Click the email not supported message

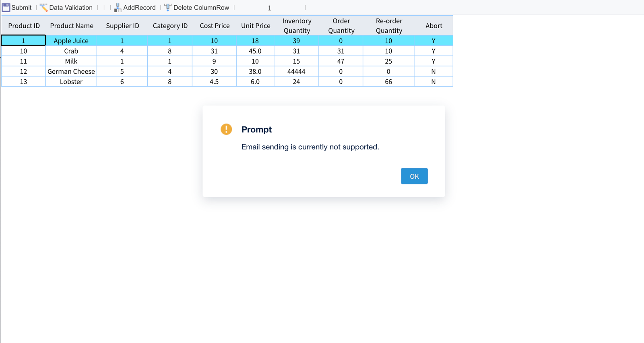click(310, 147)
